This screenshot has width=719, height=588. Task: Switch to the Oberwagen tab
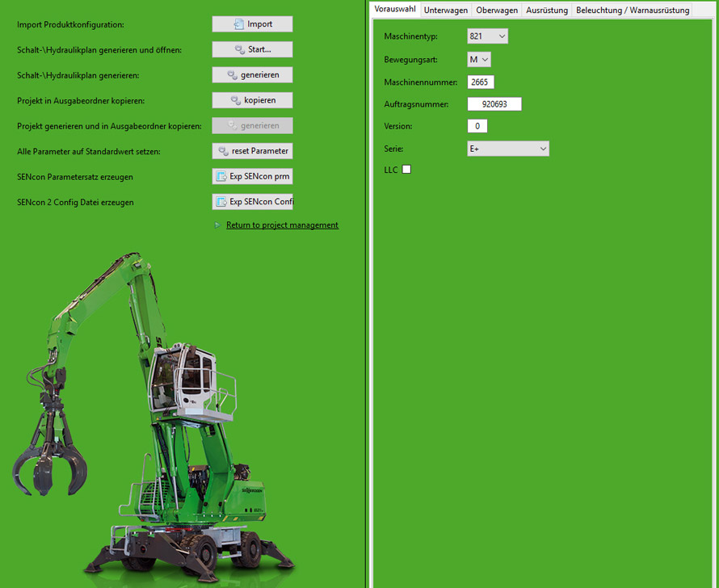click(497, 10)
